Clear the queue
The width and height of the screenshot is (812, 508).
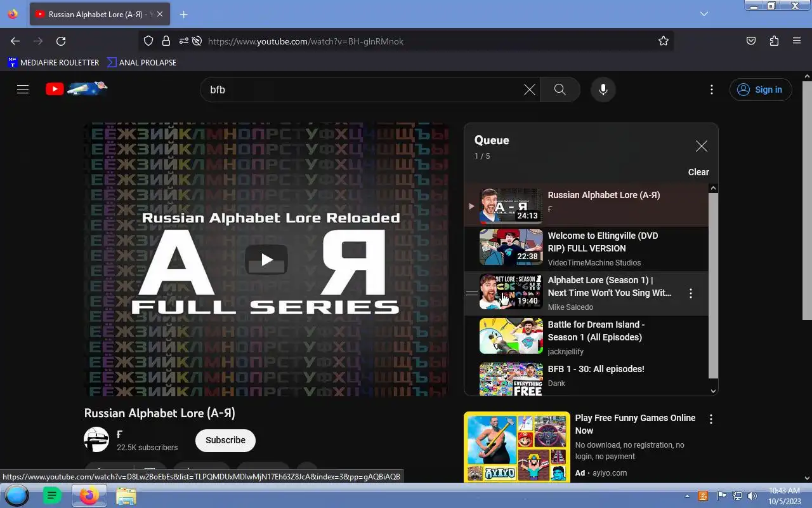698,172
